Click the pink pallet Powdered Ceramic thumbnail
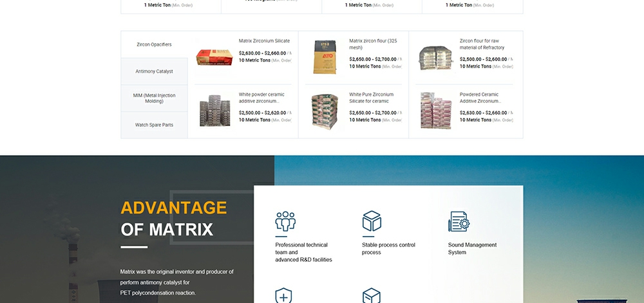The width and height of the screenshot is (644, 303). tap(436, 111)
